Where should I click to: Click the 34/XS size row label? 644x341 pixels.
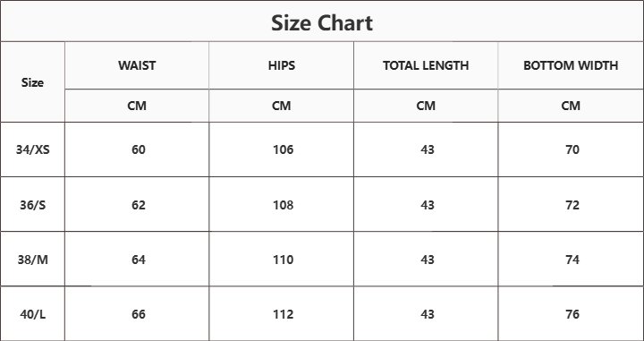pyautogui.click(x=33, y=149)
